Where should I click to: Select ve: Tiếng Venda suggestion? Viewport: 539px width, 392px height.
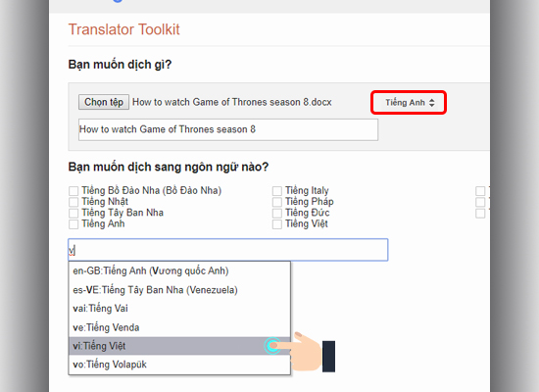coord(179,327)
